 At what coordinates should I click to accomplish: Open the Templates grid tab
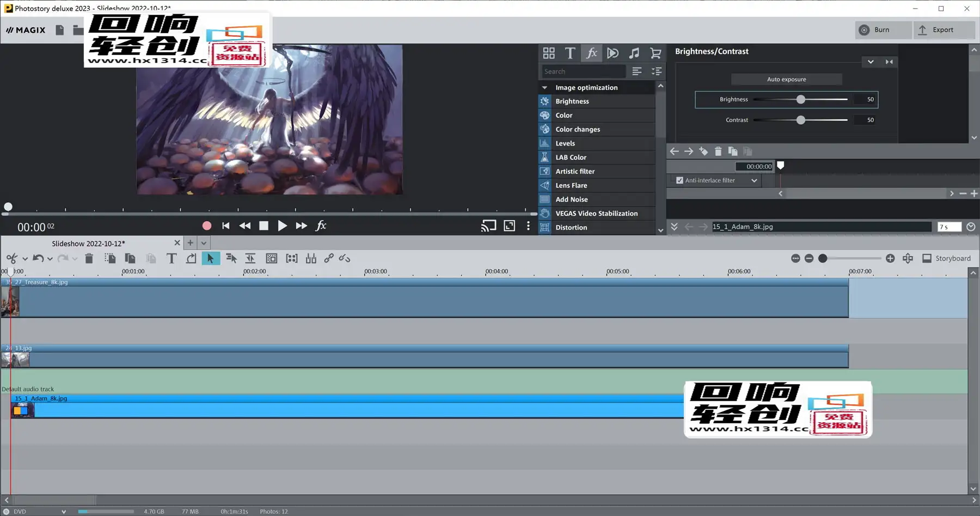point(549,53)
